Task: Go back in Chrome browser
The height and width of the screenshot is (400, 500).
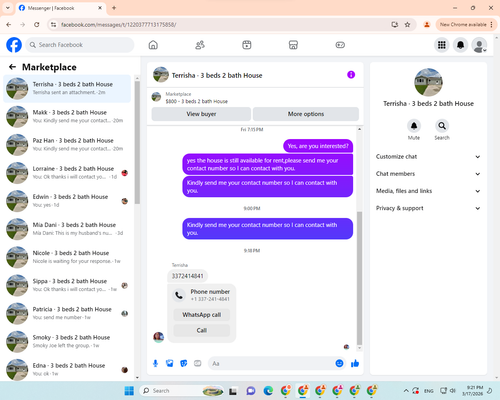Action: click(9, 25)
